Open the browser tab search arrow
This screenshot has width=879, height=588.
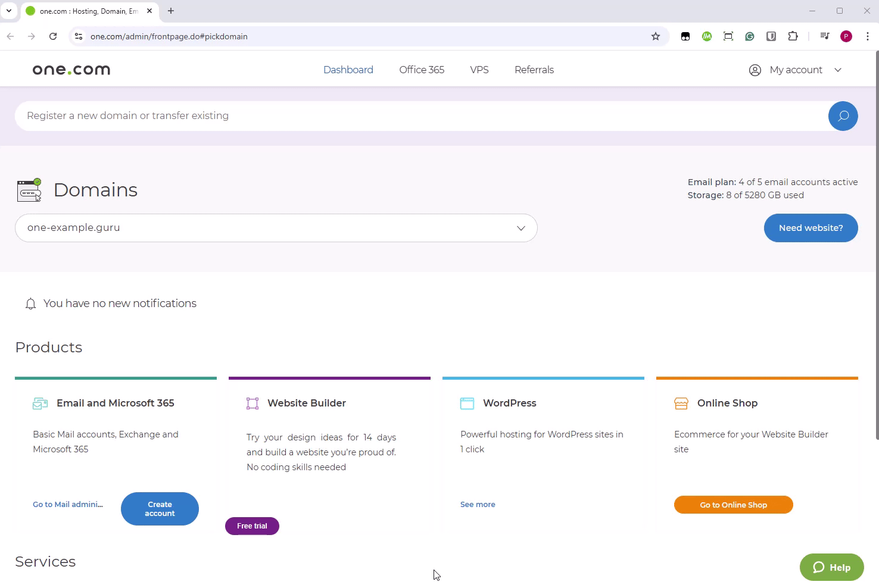[9, 11]
